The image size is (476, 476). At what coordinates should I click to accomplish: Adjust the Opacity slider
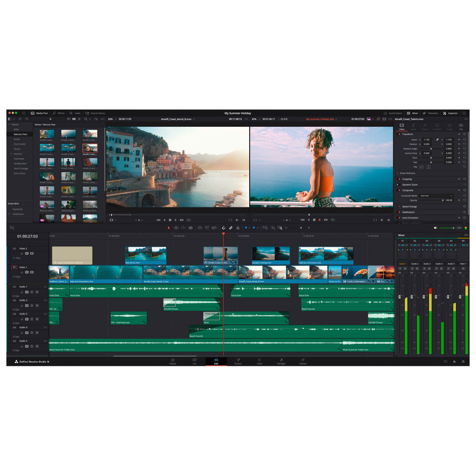click(x=443, y=200)
